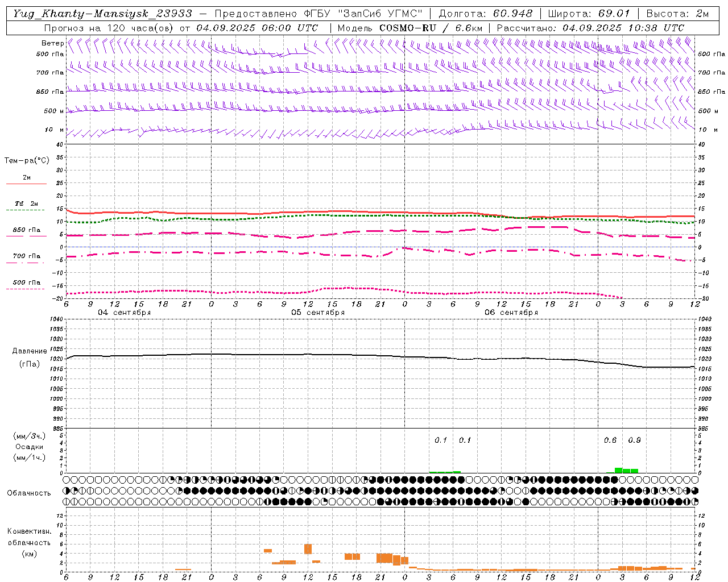Click the tallest green precipitation bar

click(x=618, y=470)
